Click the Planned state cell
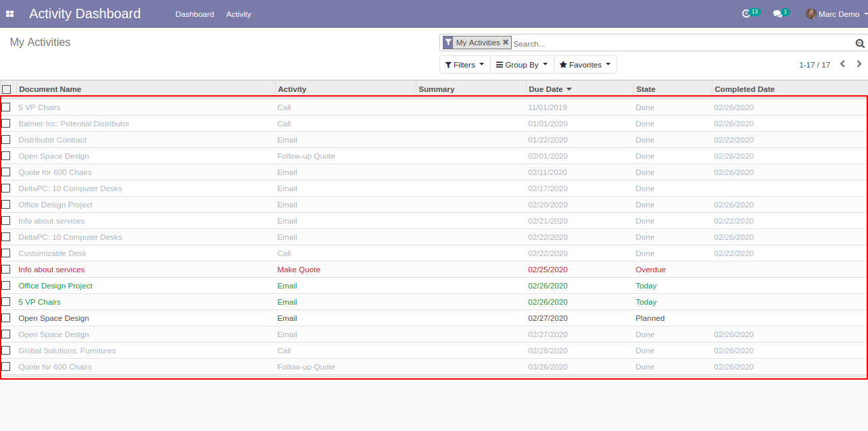 [650, 318]
